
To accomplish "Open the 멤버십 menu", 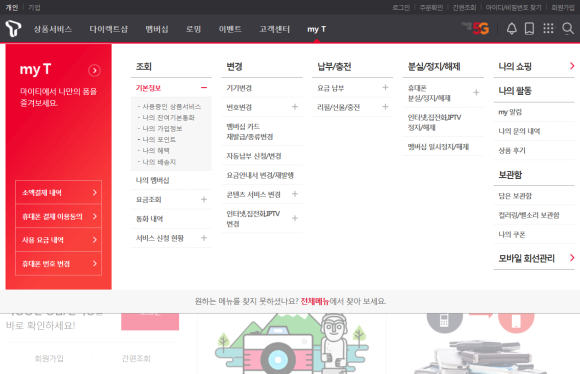I will tap(157, 29).
